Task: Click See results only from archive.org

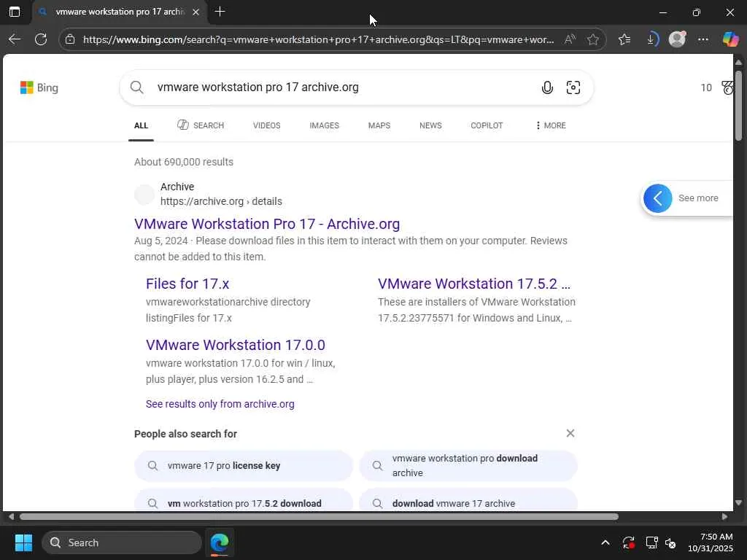Action: pos(220,404)
